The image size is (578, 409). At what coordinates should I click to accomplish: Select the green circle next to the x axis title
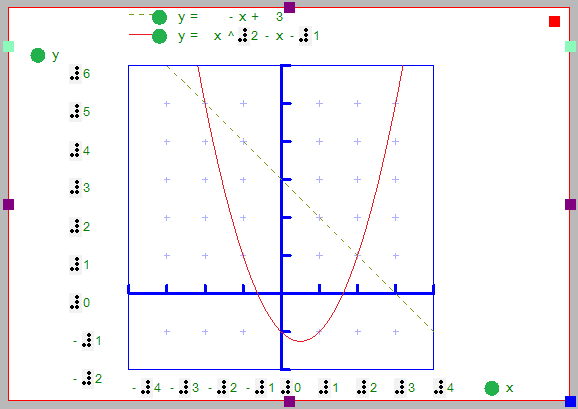pyautogui.click(x=491, y=388)
